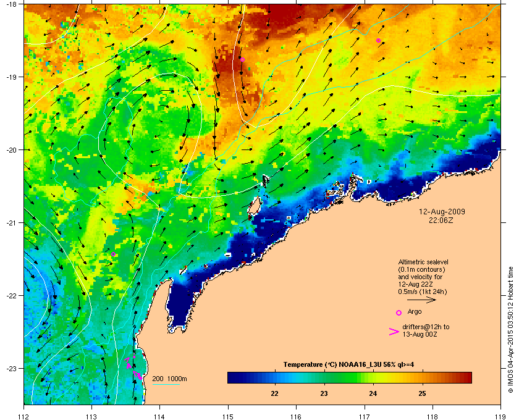Click the longitude axis label 119
This screenshot has width=519, height=420.
500,416
